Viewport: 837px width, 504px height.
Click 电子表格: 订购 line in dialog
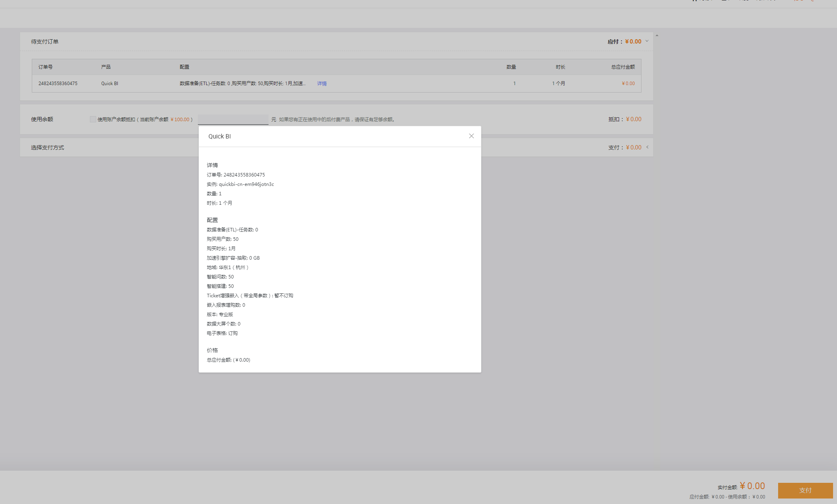coord(222,333)
